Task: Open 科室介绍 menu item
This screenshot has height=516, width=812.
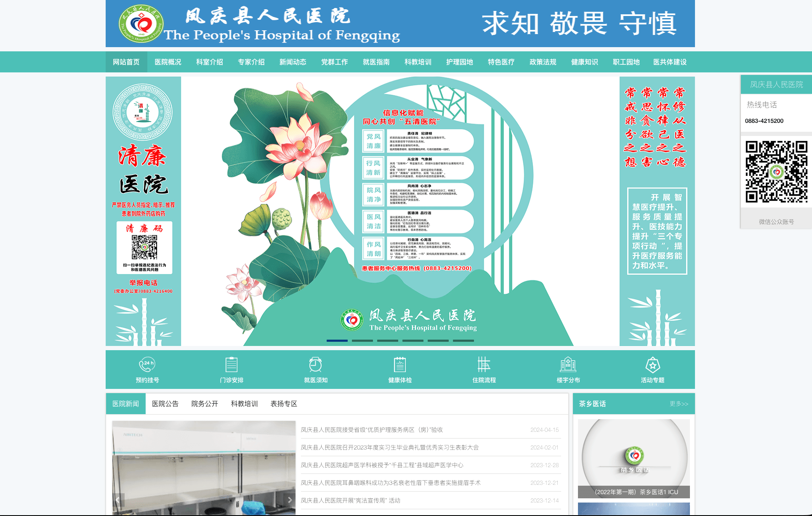Action: [210, 62]
